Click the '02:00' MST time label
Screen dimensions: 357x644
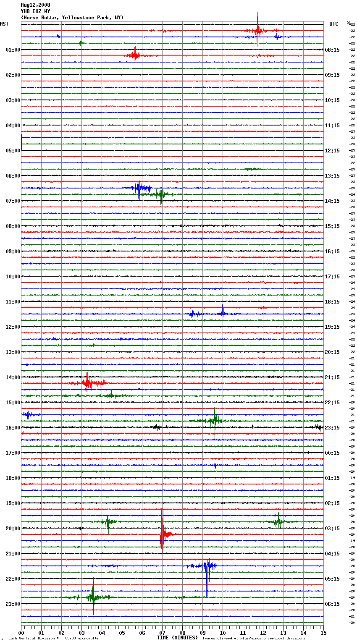click(13, 75)
